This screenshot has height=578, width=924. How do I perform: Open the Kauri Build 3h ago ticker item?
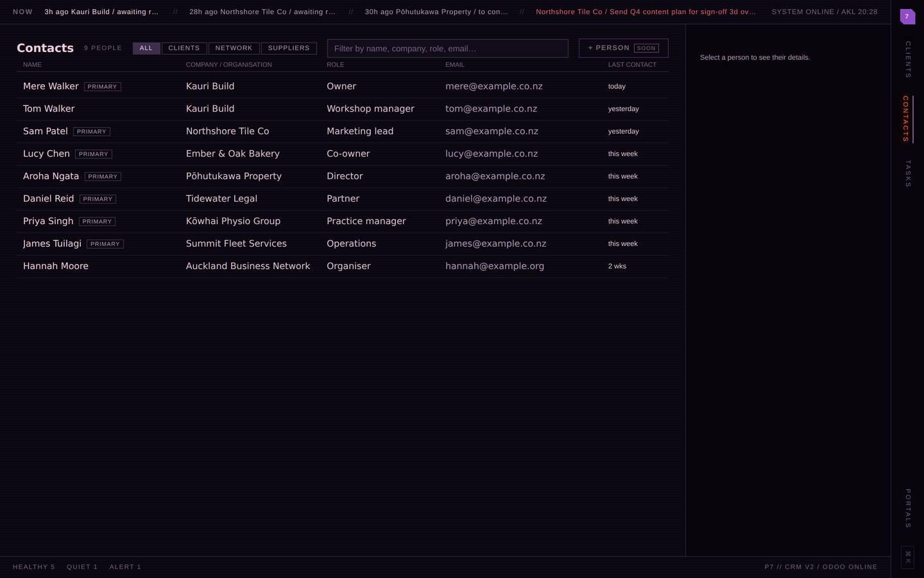coord(101,12)
